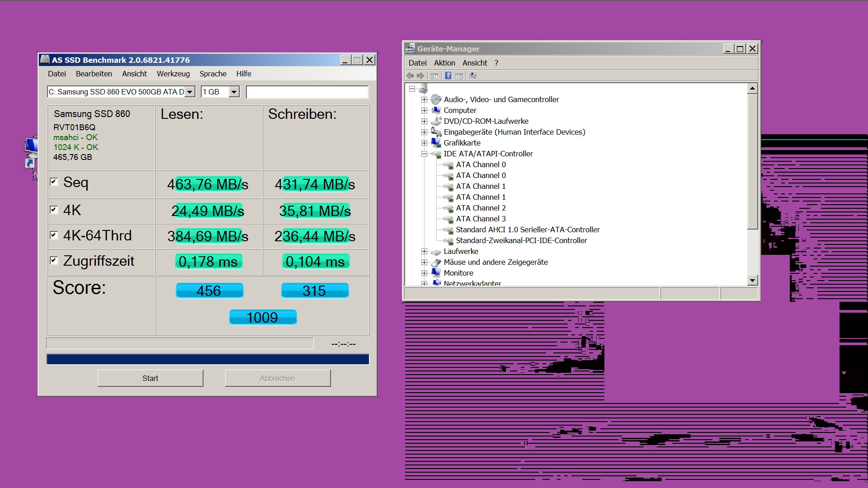Click the Geräte-Manager title bar icon
This screenshot has height=488, width=868.
coord(410,48)
